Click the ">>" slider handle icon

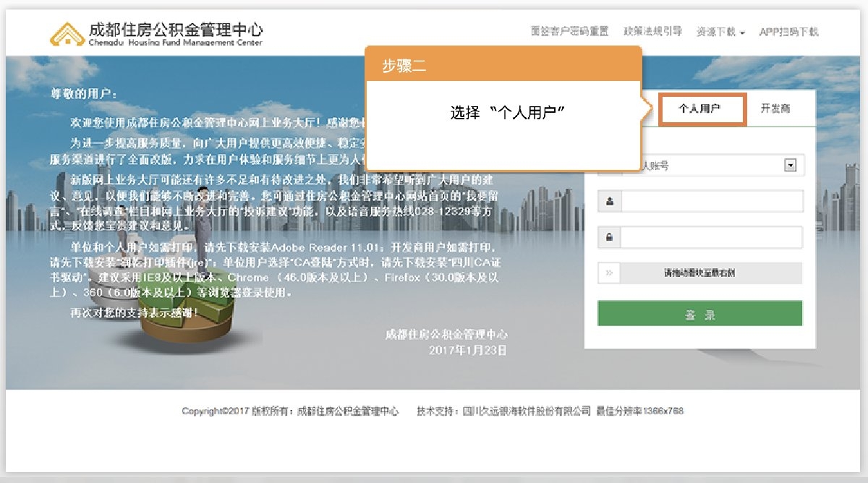pyautogui.click(x=610, y=273)
